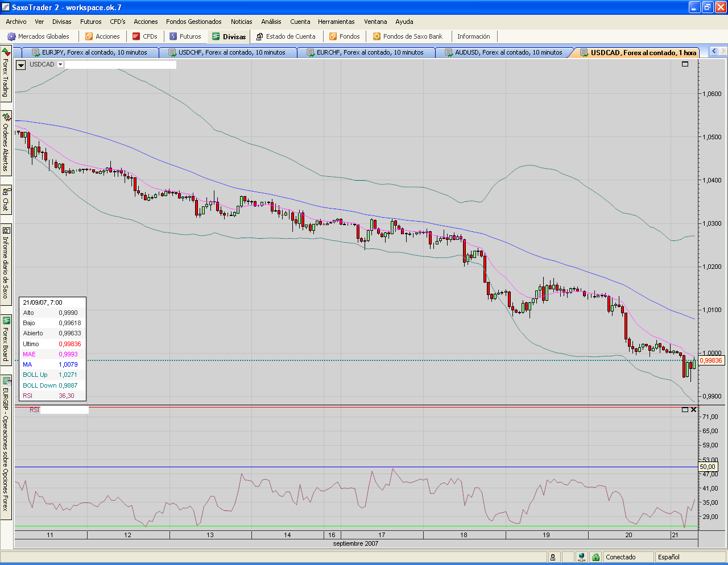Click the Fondos de Saxo Bank icon

[377, 36]
